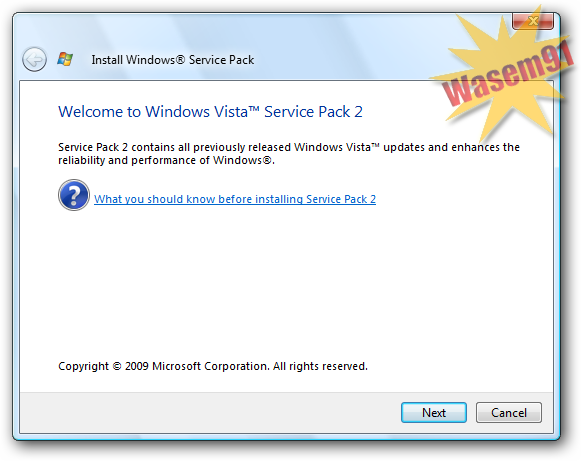Click the window's bottom glass border
The width and height of the screenshot is (581, 461).
[x=285, y=437]
